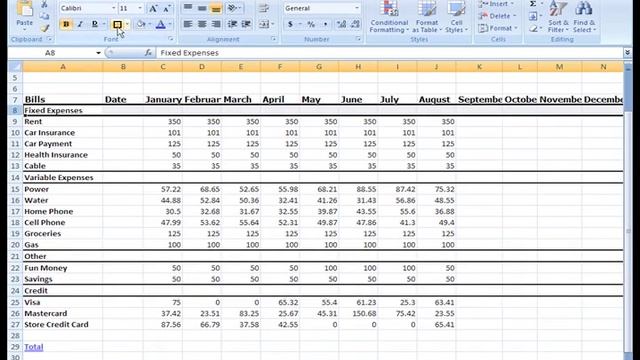Open the font size 11 dropdown

[140, 8]
